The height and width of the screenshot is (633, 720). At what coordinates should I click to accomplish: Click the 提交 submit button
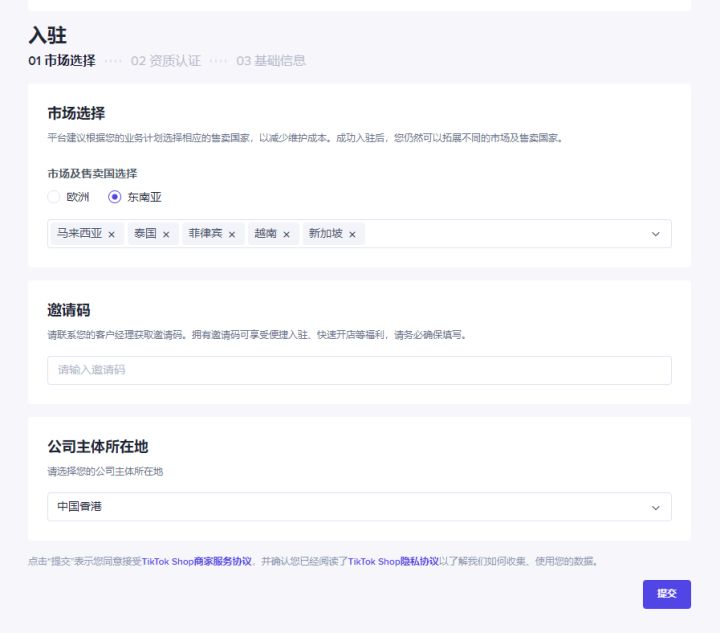[667, 594]
